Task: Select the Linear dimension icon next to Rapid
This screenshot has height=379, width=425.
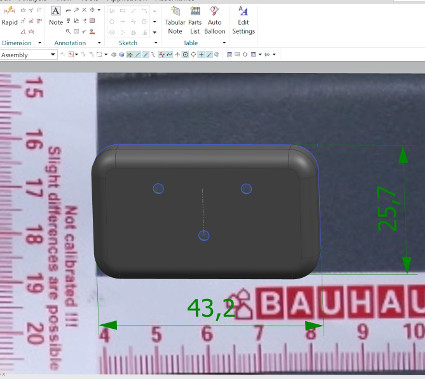Action: [23, 10]
